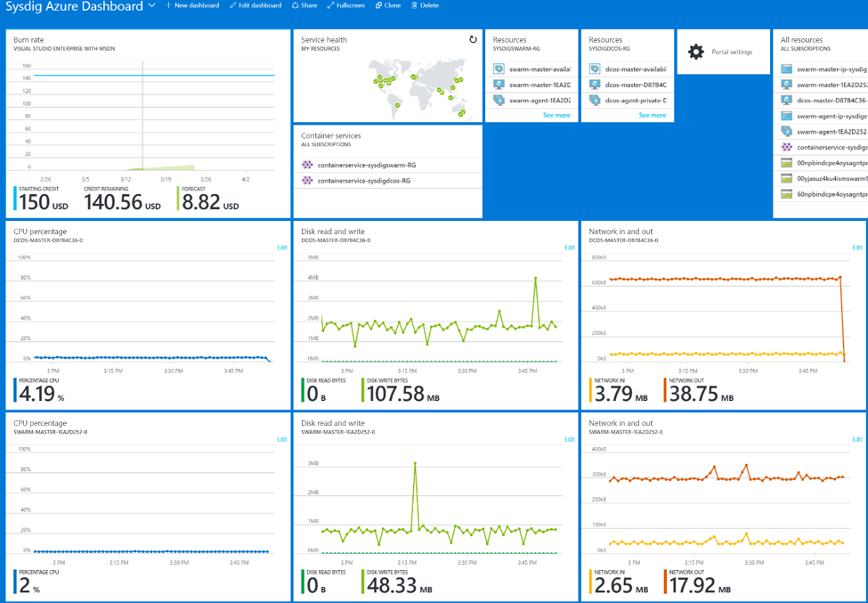Screen dimensions: 868x603
Task: Click 3MB spike on SWARM-MASTER disk chart
Action: point(415,463)
